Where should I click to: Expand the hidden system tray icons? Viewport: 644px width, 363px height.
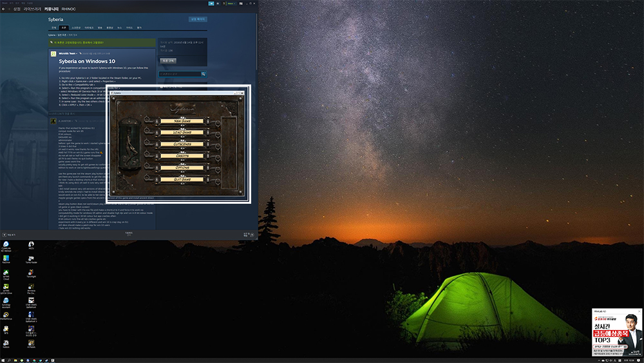tap(599, 360)
